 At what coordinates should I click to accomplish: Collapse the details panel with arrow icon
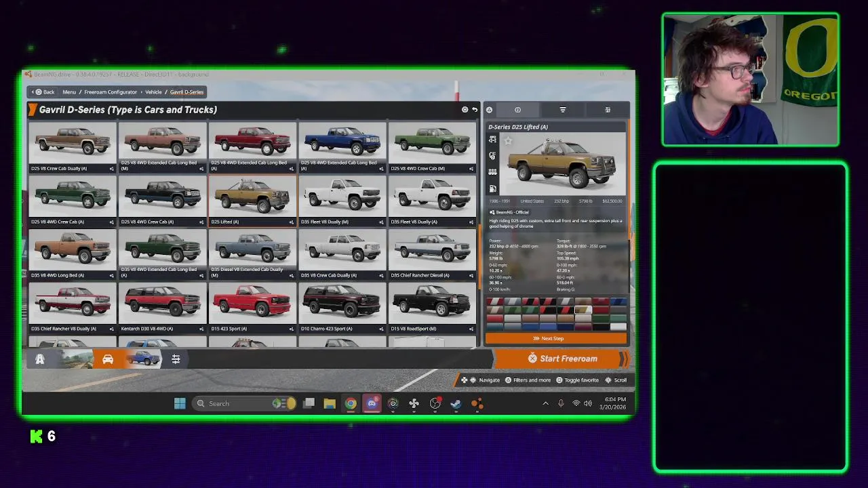click(x=489, y=110)
